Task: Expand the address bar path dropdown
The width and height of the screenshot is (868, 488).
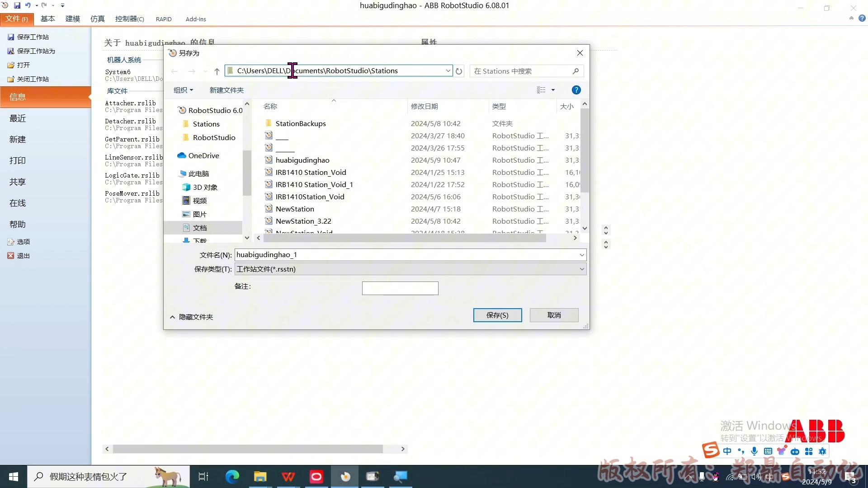Action: click(x=448, y=71)
